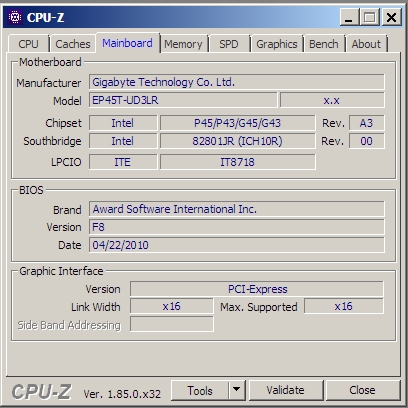Show the About tab

pos(366,44)
